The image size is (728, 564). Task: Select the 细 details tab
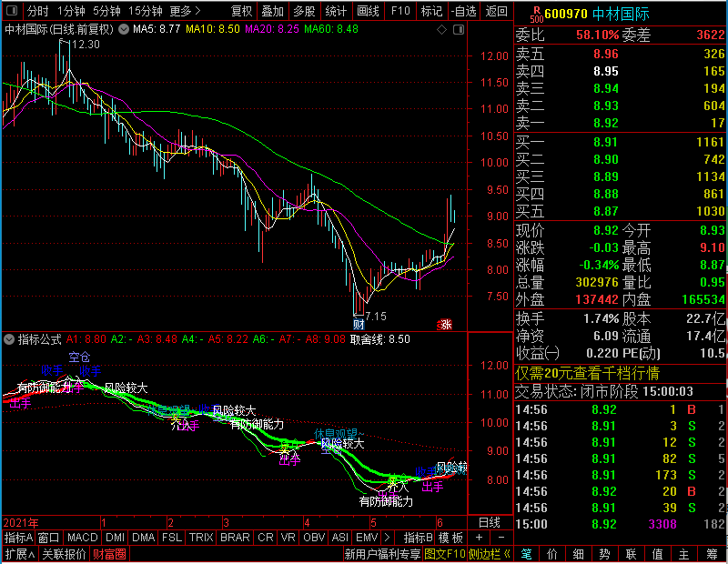[x=578, y=554]
